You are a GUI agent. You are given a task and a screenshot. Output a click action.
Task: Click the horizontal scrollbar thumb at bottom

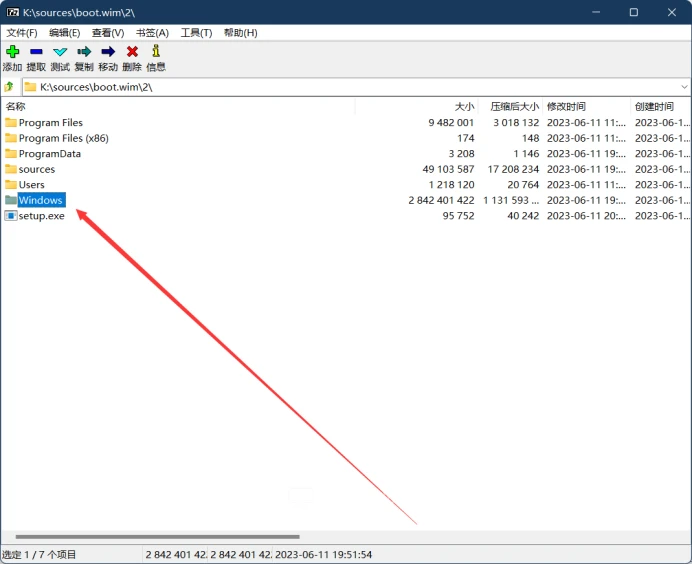pyautogui.click(x=158, y=537)
